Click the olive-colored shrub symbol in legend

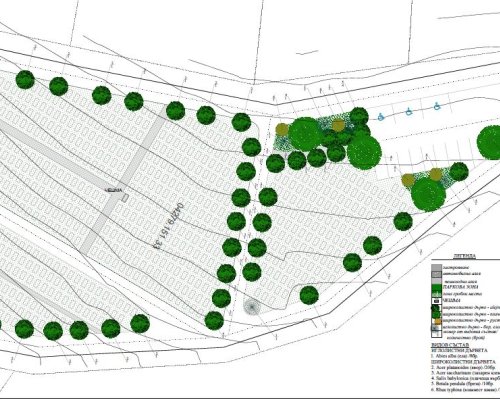tap(437, 321)
